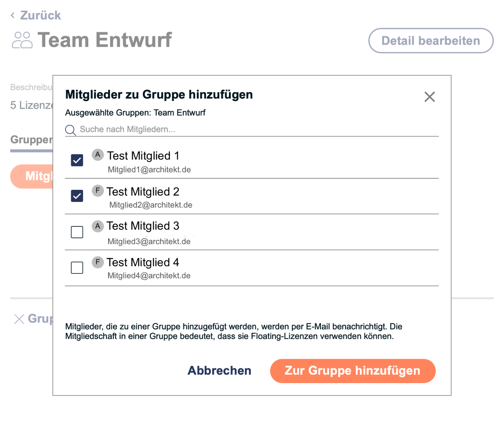Click Ausgewählte Gruppen: Team Entwurf text
Screen dimensions: 504x427
pyautogui.click(x=135, y=113)
